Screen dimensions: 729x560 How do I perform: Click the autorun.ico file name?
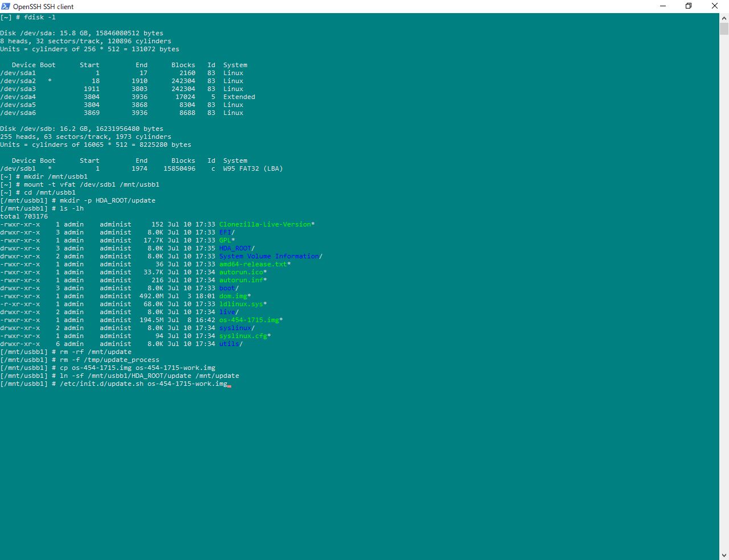241,272
